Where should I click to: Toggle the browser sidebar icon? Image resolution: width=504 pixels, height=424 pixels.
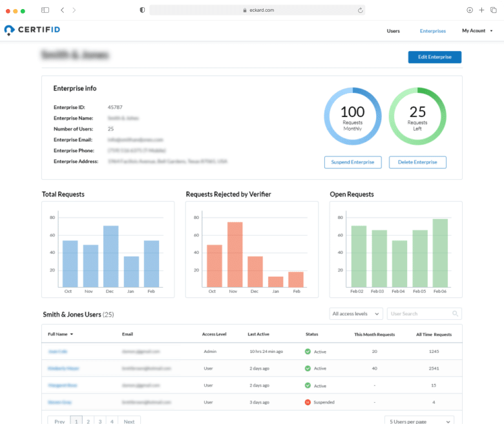45,10
